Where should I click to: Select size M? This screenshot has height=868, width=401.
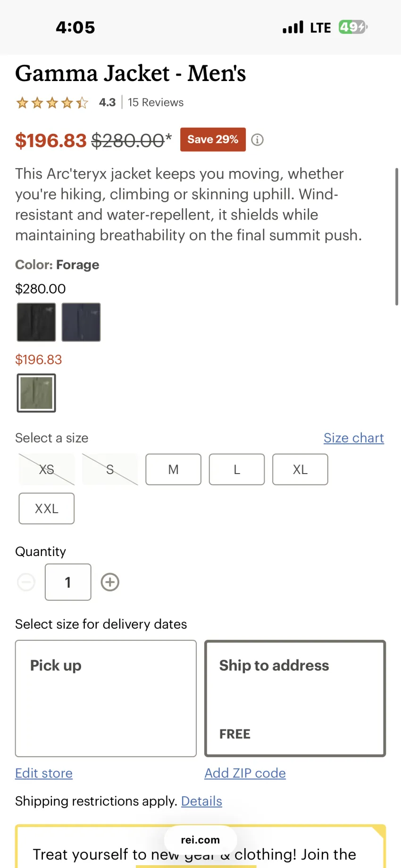pos(173,469)
